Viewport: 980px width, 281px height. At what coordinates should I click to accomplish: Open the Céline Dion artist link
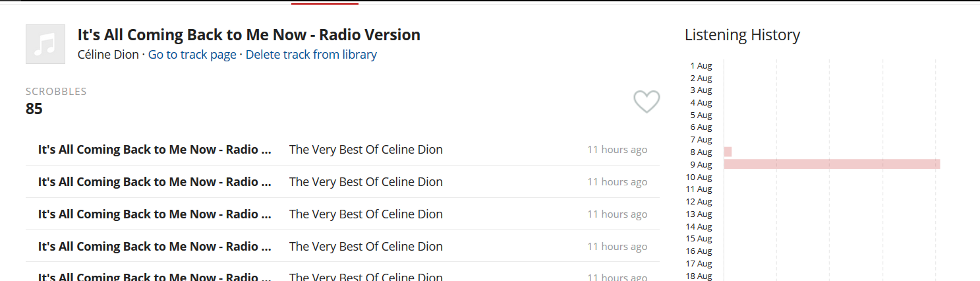pyautogui.click(x=108, y=55)
